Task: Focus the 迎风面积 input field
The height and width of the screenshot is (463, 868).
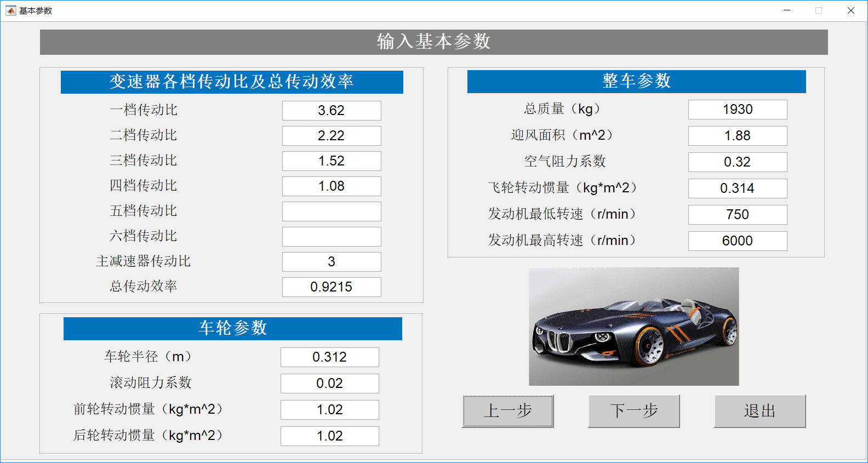Action: pyautogui.click(x=738, y=136)
